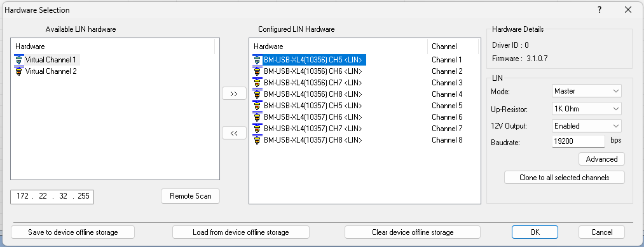Image resolution: width=644 pixels, height=247 pixels.
Task: Click the Channel 1 cell
Action: click(x=447, y=60)
